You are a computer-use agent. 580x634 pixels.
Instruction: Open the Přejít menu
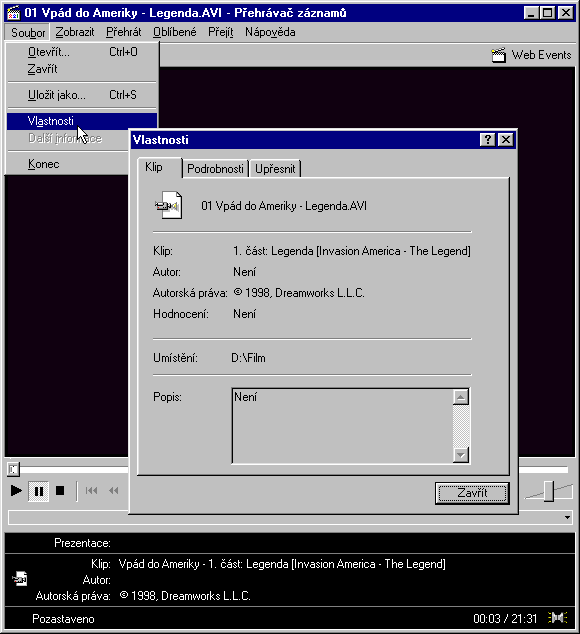(x=221, y=32)
